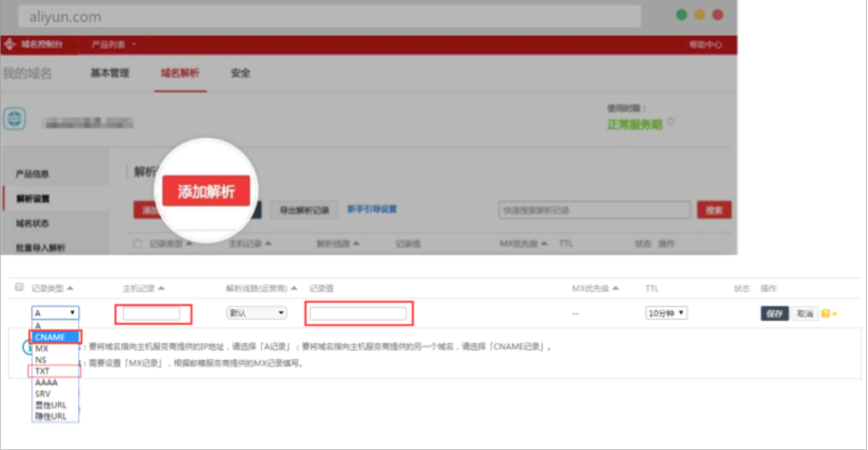Switch to the 基本管理 tab

[x=110, y=73]
